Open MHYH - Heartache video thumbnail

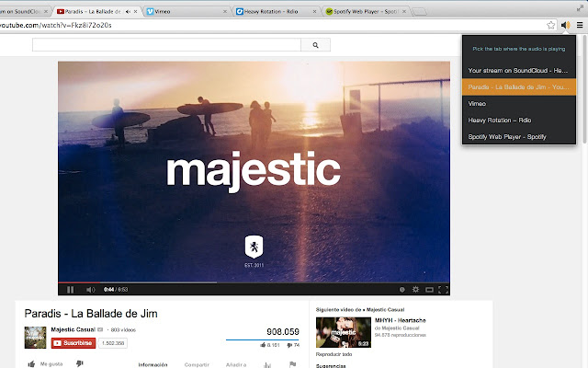coord(344,332)
